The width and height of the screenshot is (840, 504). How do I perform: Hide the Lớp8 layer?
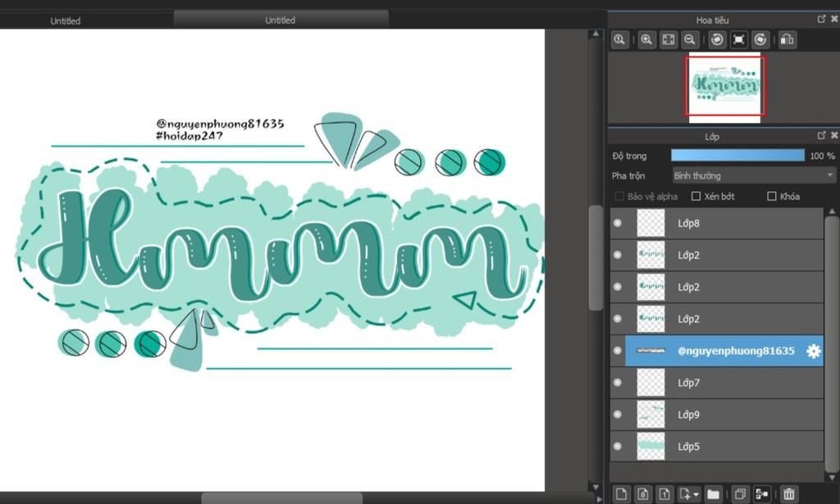[x=618, y=223]
